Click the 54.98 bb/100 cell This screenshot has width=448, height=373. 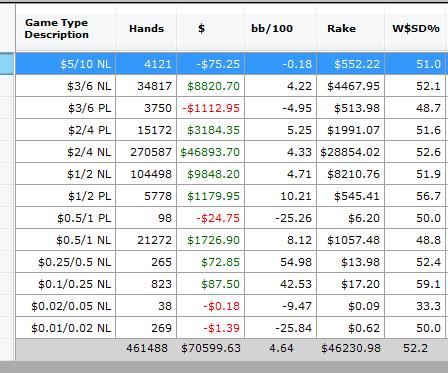[280, 262]
